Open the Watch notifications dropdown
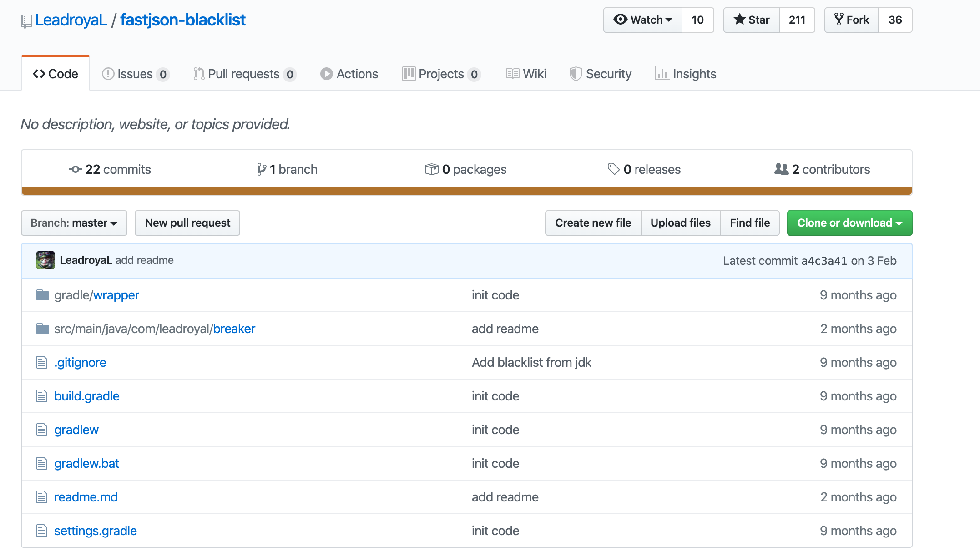The height and width of the screenshot is (557, 980). tap(642, 20)
